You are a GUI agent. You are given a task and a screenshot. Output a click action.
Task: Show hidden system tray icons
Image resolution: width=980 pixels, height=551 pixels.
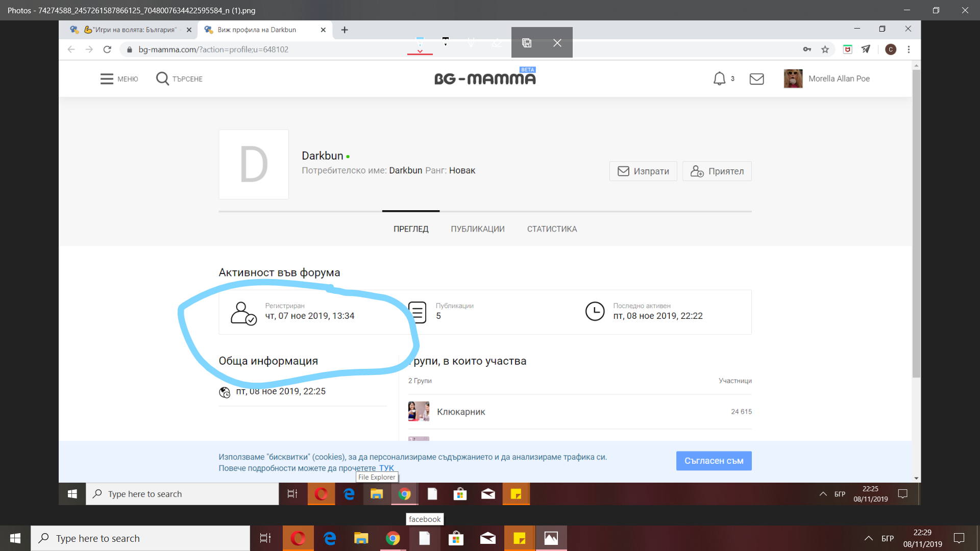pyautogui.click(x=868, y=538)
